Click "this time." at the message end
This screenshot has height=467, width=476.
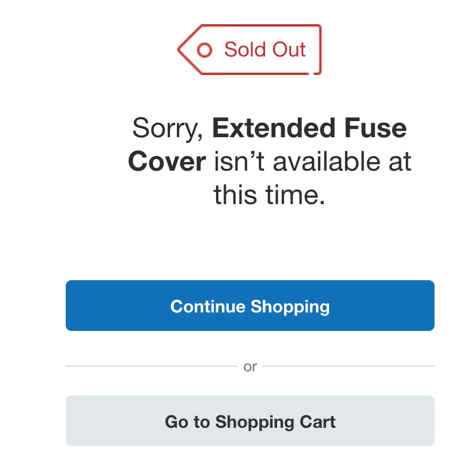click(x=269, y=195)
